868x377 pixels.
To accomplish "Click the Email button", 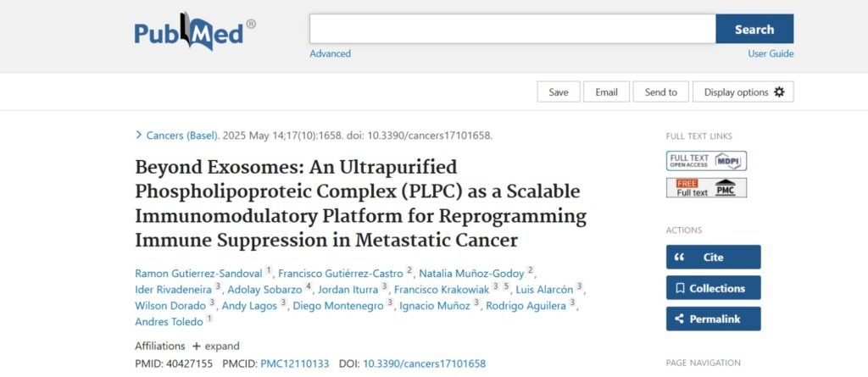I will (x=606, y=91).
